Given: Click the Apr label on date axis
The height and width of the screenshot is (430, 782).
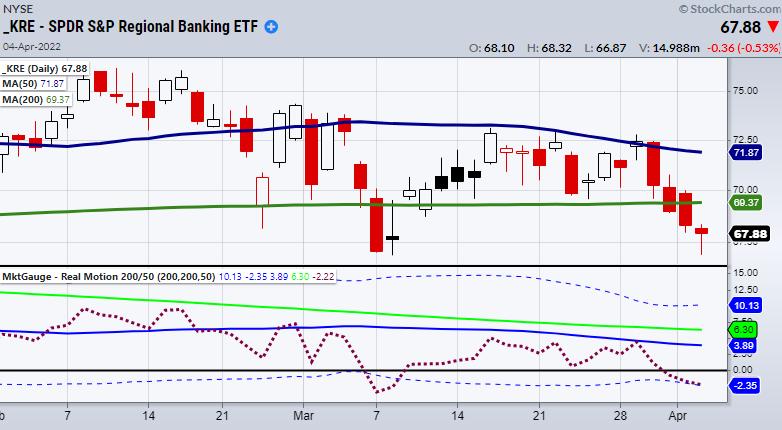Looking at the screenshot, I should [x=677, y=416].
